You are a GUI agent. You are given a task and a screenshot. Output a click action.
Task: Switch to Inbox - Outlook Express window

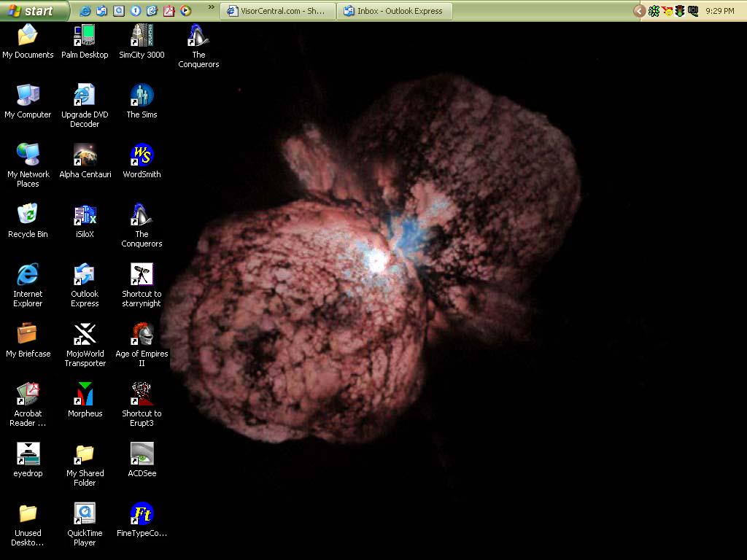(394, 11)
